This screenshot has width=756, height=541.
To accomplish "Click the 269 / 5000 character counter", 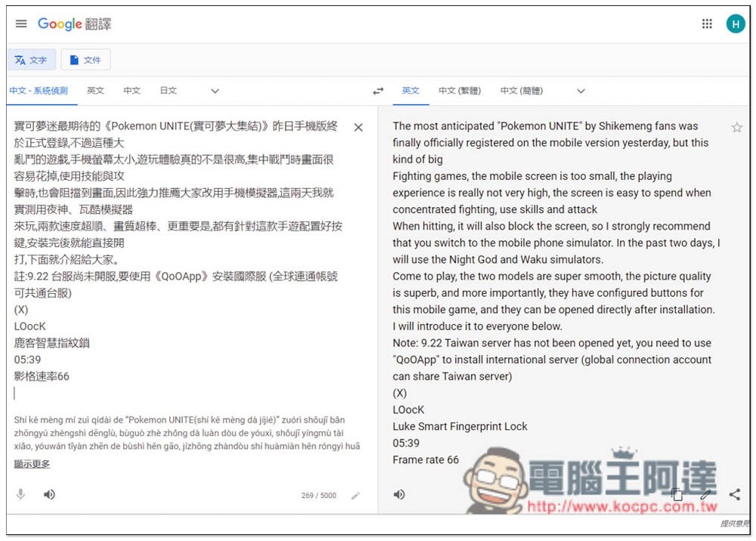I will (x=319, y=495).
